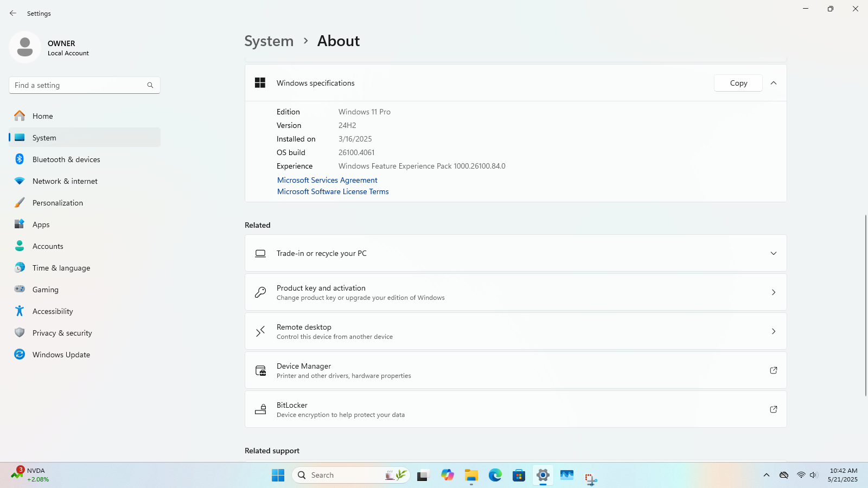Click the back arrow in Settings
Viewport: 868px width, 488px height.
click(13, 13)
